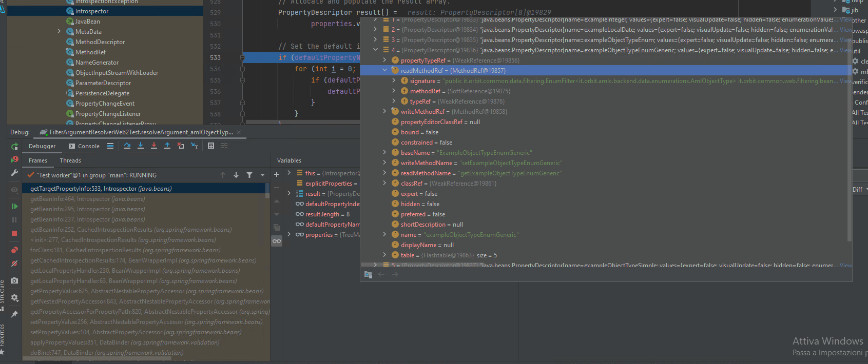This screenshot has width=868, height=364.
Task: Select Introspector class in project tree
Action: click(91, 11)
